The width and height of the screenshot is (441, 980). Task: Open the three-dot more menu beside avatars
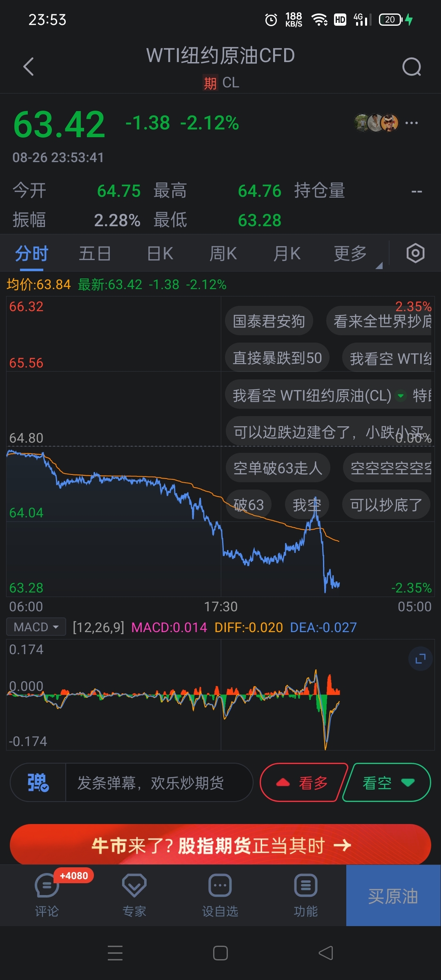coord(411,123)
